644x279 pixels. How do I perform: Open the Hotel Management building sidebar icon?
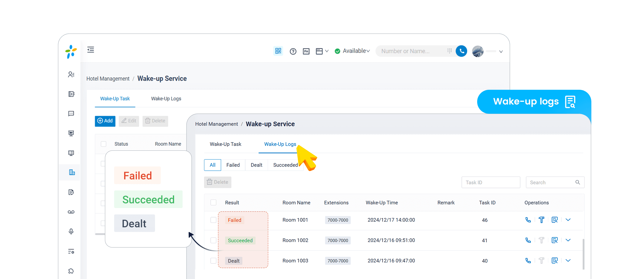pos(72,172)
